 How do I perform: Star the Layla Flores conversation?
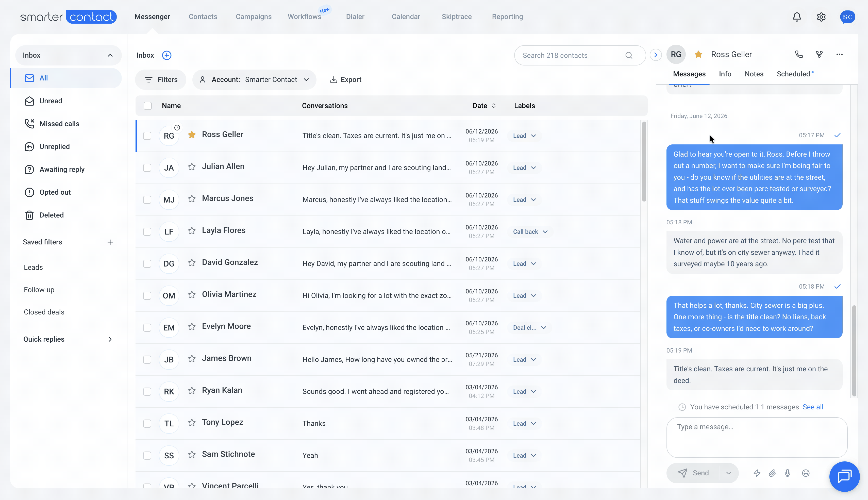[x=192, y=231]
